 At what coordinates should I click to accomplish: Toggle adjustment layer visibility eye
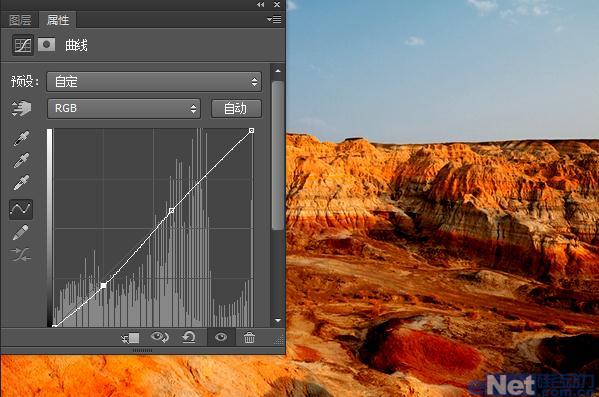(x=221, y=337)
